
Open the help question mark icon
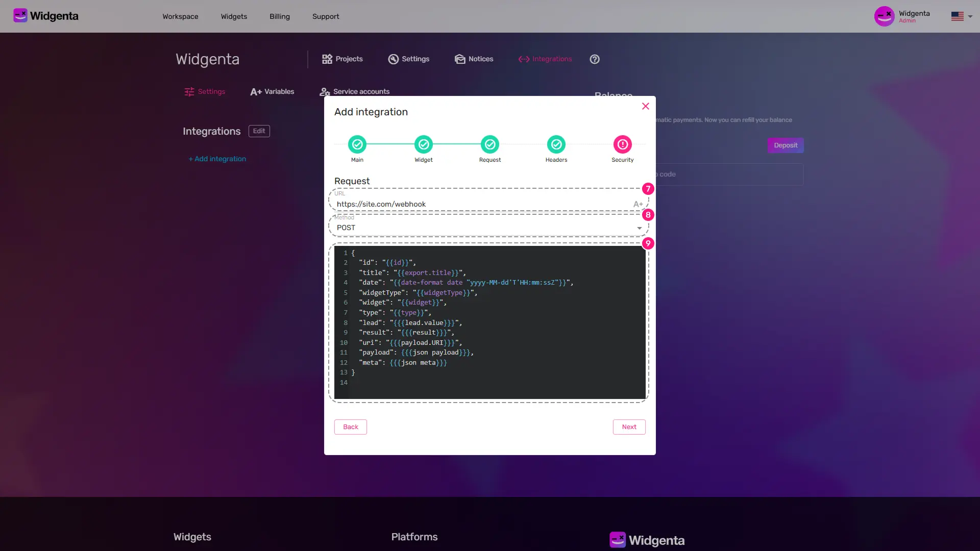[594, 59]
